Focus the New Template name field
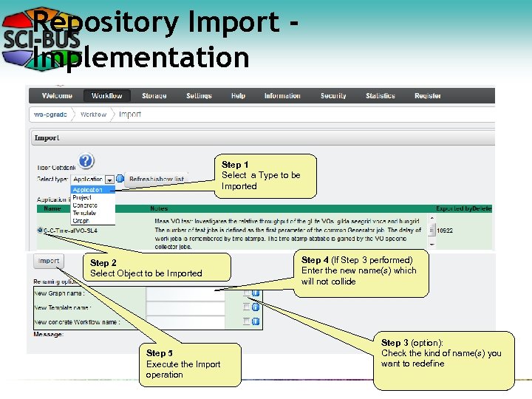The width and height of the screenshot is (532, 399). point(185,307)
